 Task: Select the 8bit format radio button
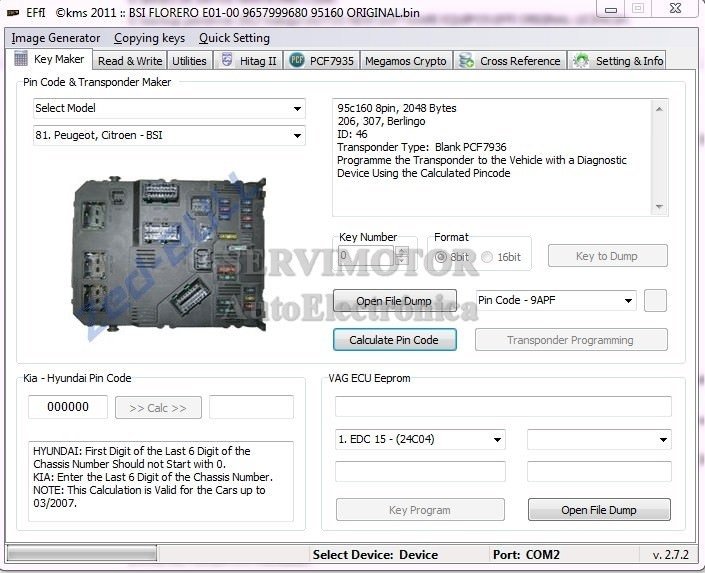[x=441, y=257]
